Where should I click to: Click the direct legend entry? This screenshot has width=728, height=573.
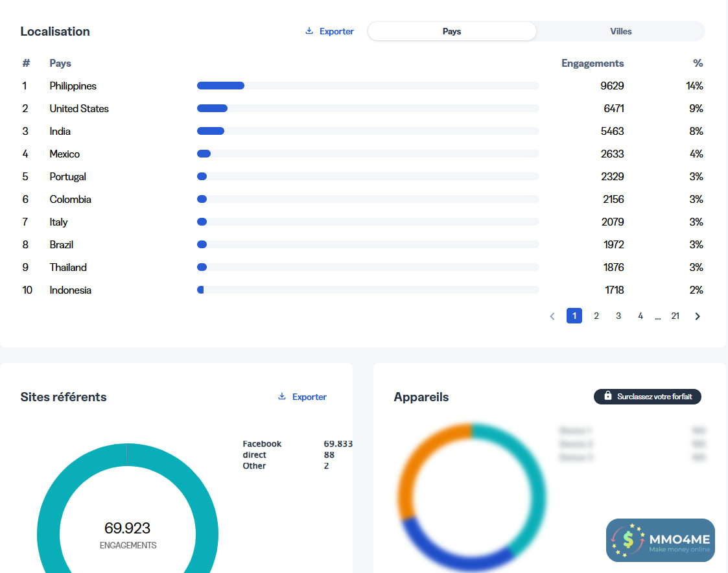click(254, 454)
